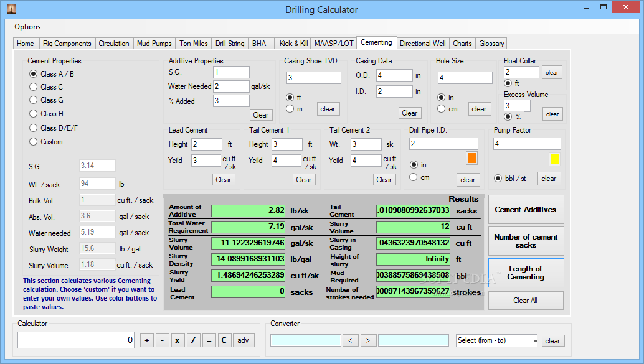Go to the Drill String tab
The image size is (644, 364).
[230, 44]
